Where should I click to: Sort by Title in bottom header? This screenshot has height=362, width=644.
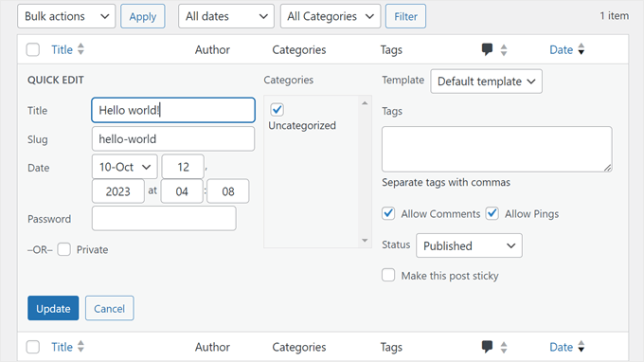[x=62, y=347]
